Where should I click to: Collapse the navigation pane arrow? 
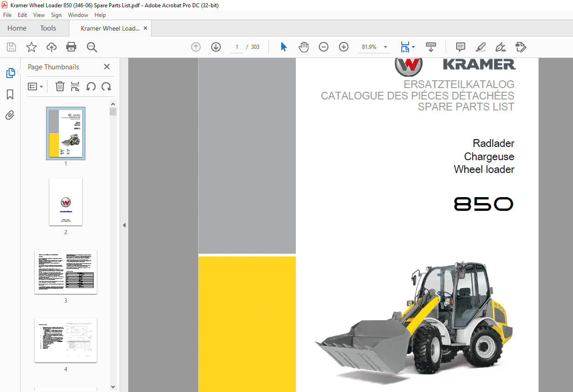tap(124, 225)
